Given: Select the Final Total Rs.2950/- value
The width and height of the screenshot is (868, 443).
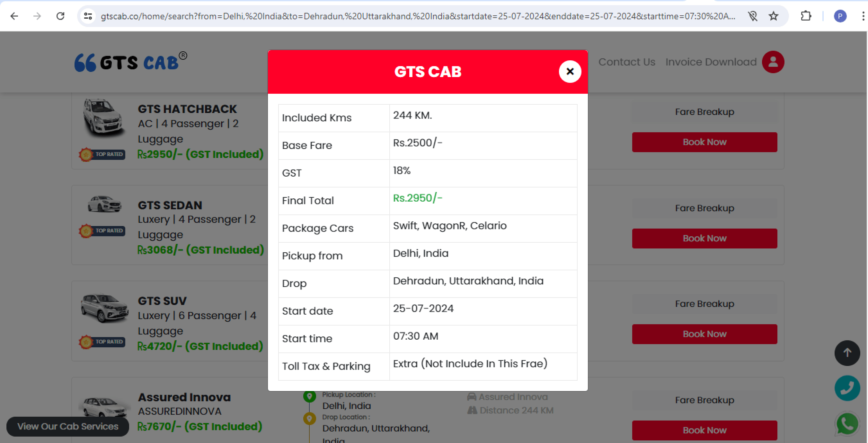Looking at the screenshot, I should click(418, 198).
